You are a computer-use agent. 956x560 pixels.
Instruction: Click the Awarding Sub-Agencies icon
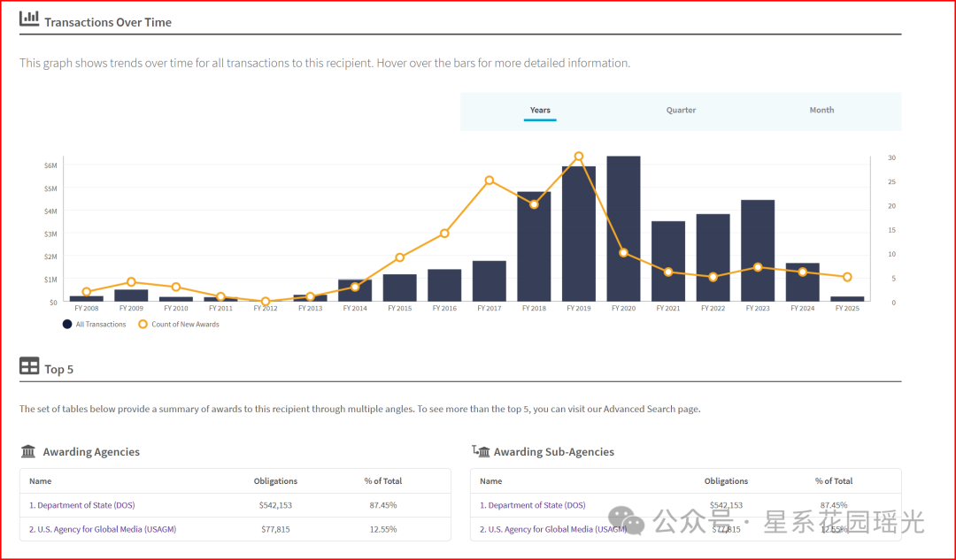point(482,451)
